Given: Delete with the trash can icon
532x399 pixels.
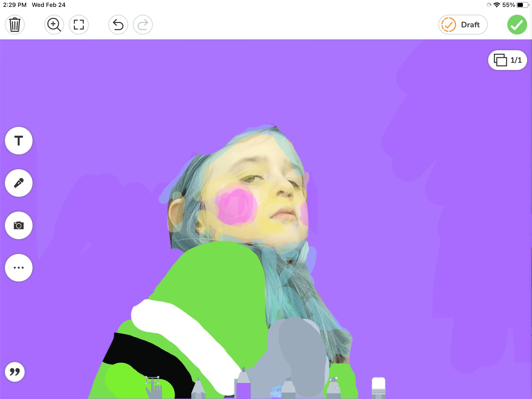Looking at the screenshot, I should tap(15, 25).
